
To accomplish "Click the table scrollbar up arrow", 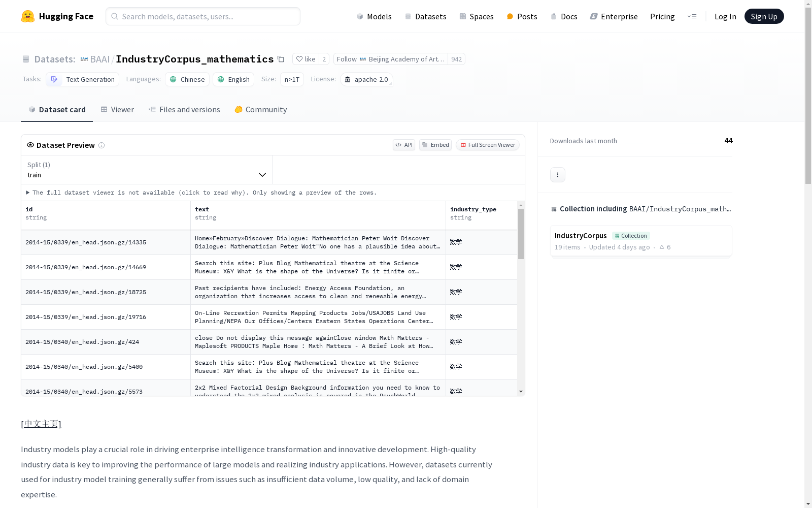I will click(x=521, y=205).
